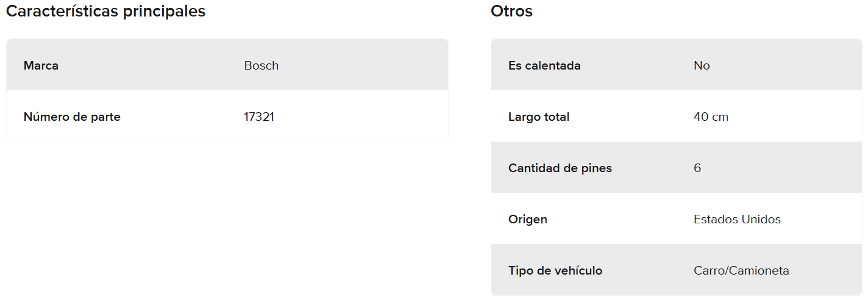The width and height of the screenshot is (868, 299).
Task: Select the 'Origen' label
Action: tap(528, 219)
